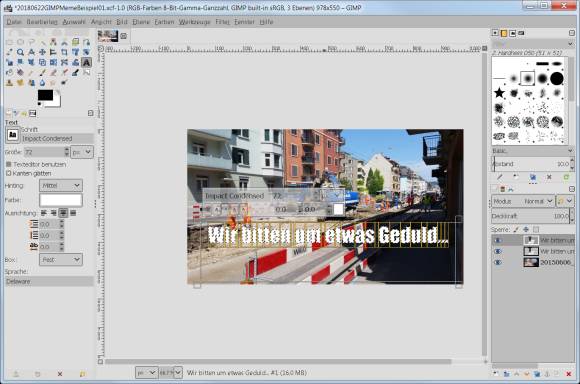Open the layer Modus Normal dropdown
This screenshot has width=580, height=384.
coord(523,201)
